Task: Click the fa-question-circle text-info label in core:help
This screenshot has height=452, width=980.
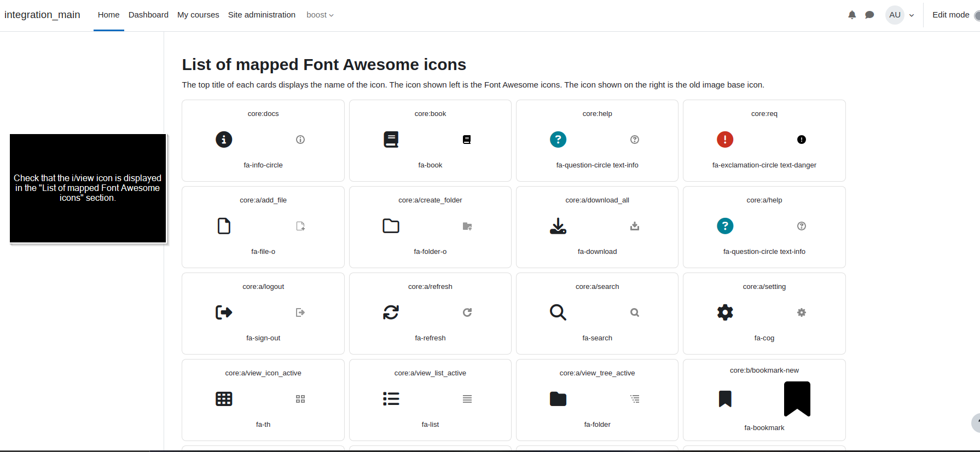Action: coord(597,165)
